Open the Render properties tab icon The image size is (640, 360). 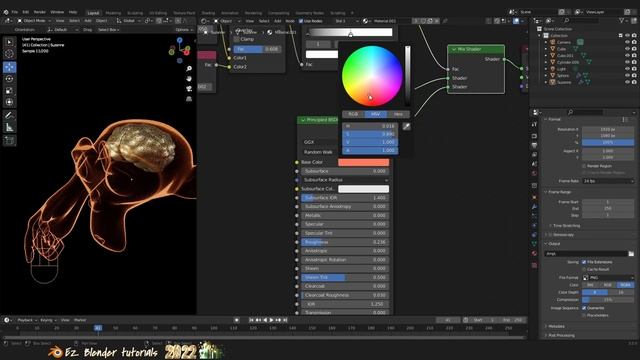pos(534,136)
